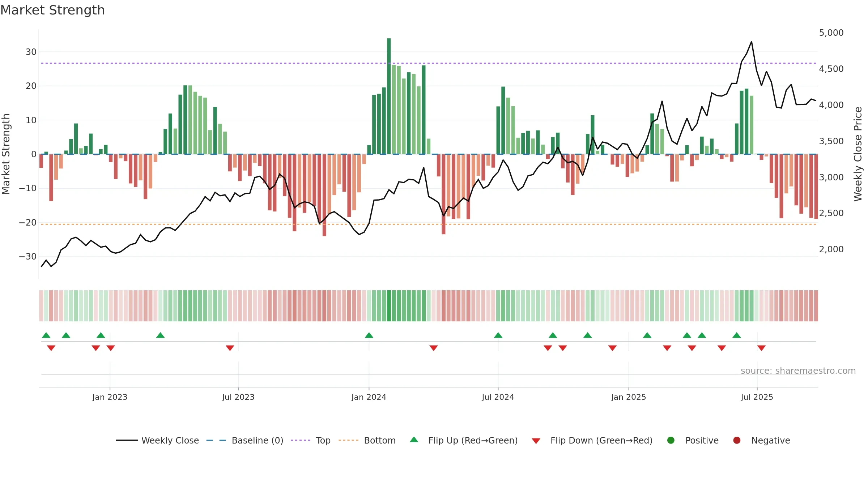Click the 30 market strength axis label

pos(31,52)
